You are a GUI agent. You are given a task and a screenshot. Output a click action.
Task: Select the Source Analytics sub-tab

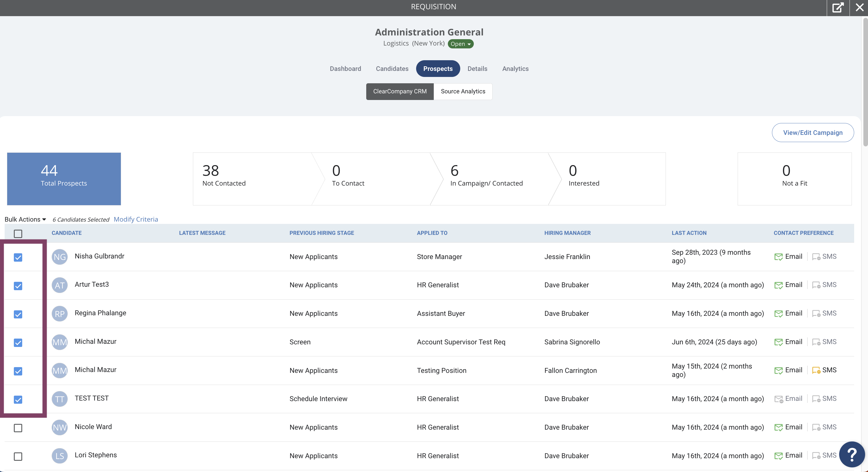click(463, 92)
